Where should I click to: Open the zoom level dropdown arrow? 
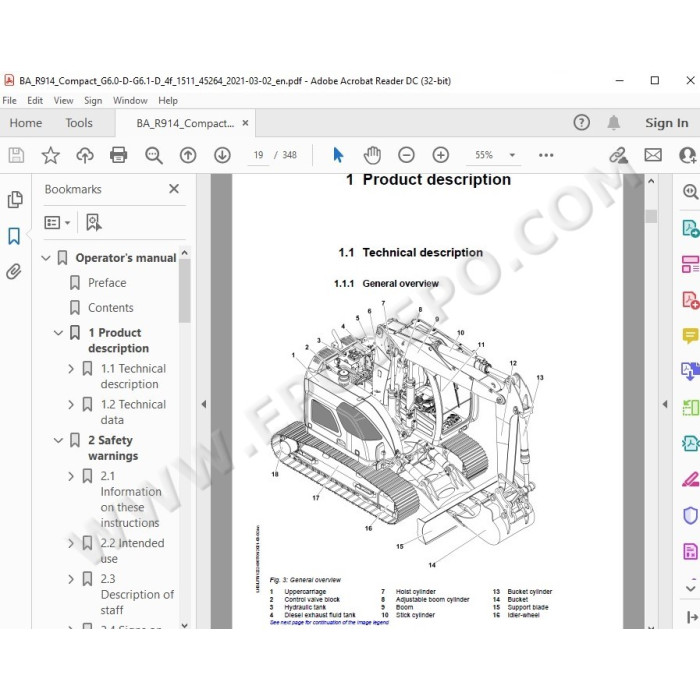click(512, 155)
